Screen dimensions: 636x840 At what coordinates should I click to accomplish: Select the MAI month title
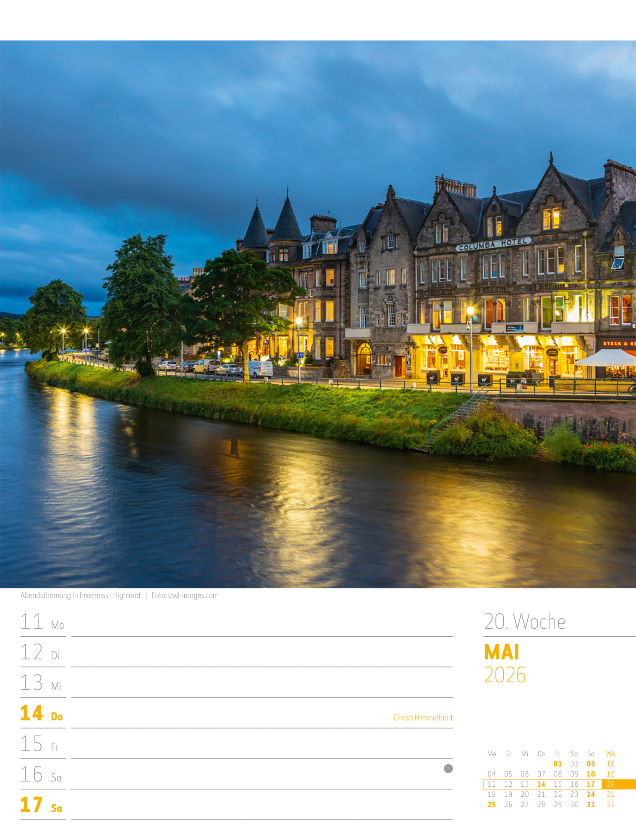pos(502,652)
